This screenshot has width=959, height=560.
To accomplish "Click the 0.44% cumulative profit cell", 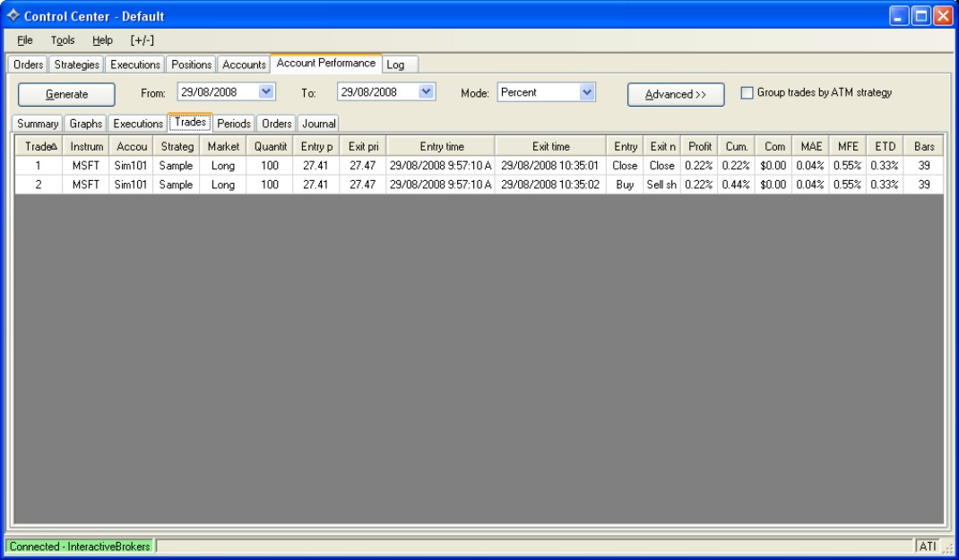I will 736,185.
